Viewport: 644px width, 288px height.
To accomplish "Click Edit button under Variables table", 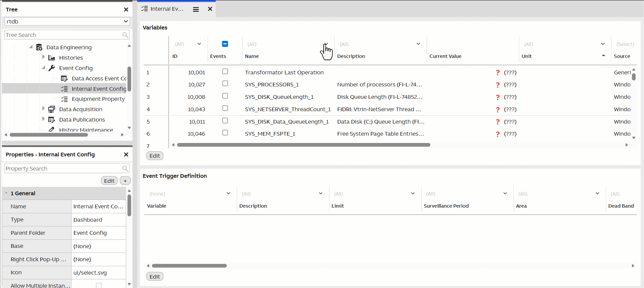I will [155, 156].
